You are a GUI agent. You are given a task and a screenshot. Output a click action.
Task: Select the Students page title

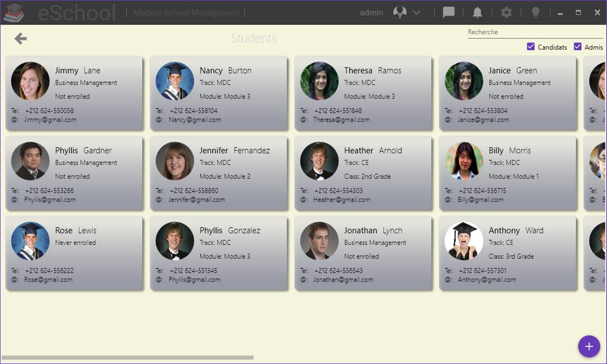tap(254, 38)
